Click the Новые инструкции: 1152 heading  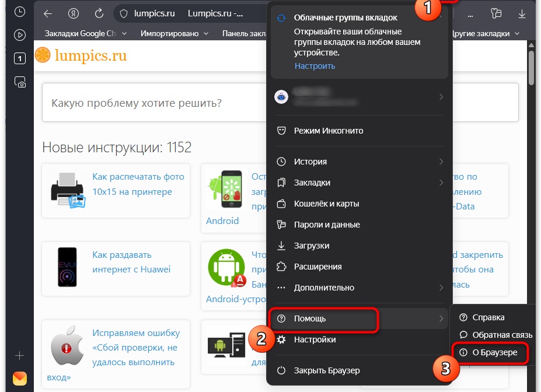point(117,148)
